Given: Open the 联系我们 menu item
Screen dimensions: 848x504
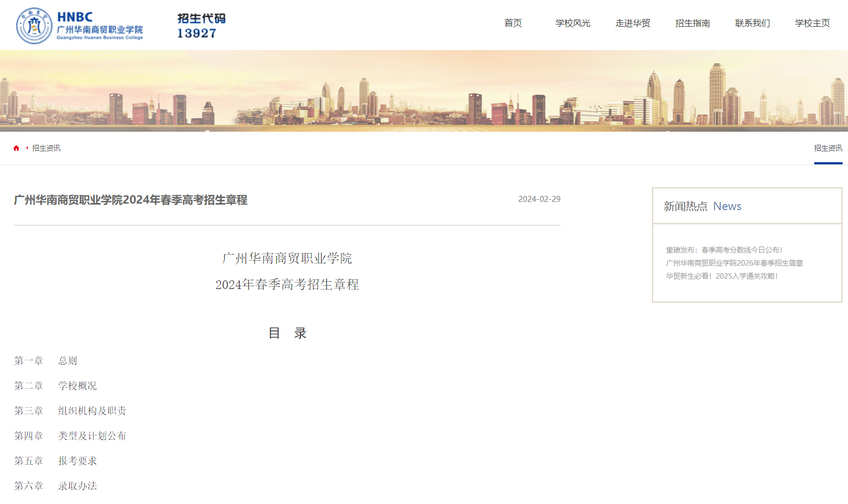Looking at the screenshot, I should pos(752,23).
